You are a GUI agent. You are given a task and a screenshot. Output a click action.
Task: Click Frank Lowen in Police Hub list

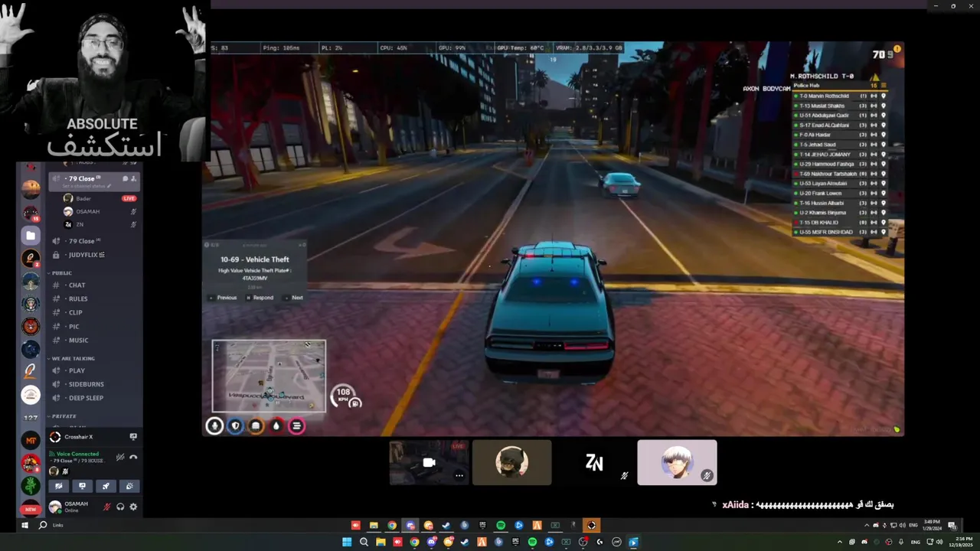point(840,193)
